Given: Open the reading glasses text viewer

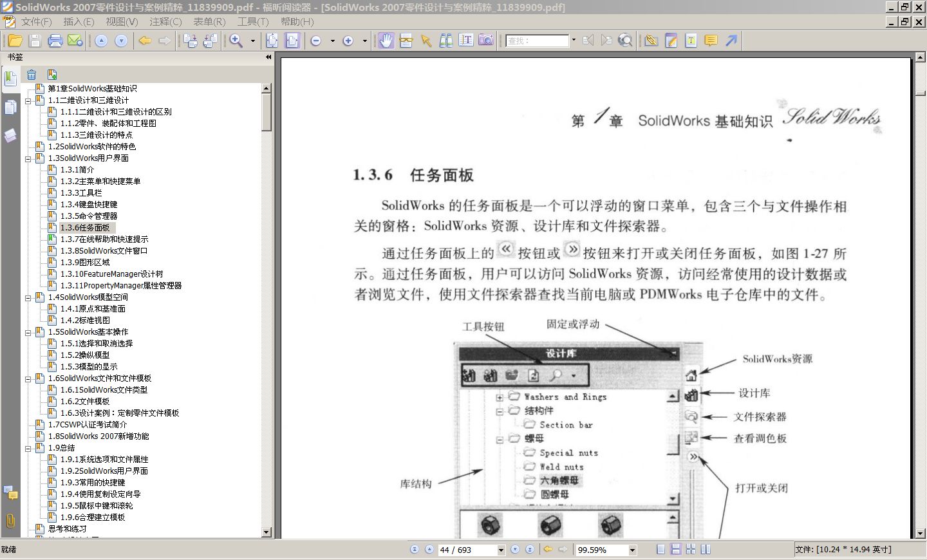Looking at the screenshot, I should pyautogui.click(x=406, y=41).
